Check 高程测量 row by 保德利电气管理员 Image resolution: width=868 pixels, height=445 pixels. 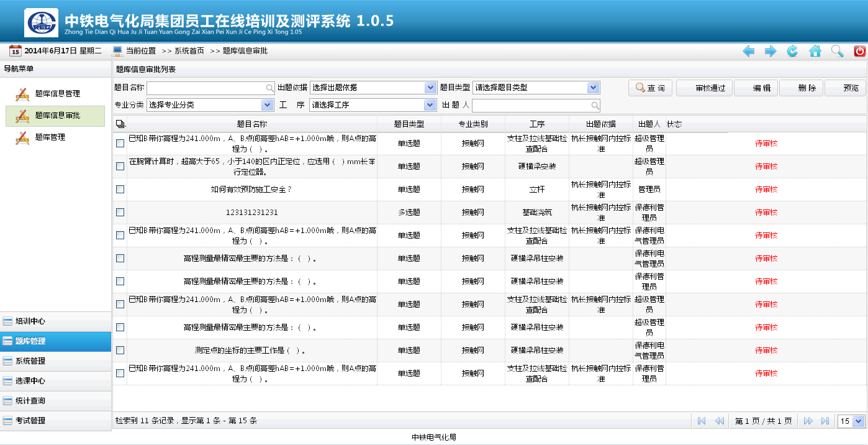[120, 259]
